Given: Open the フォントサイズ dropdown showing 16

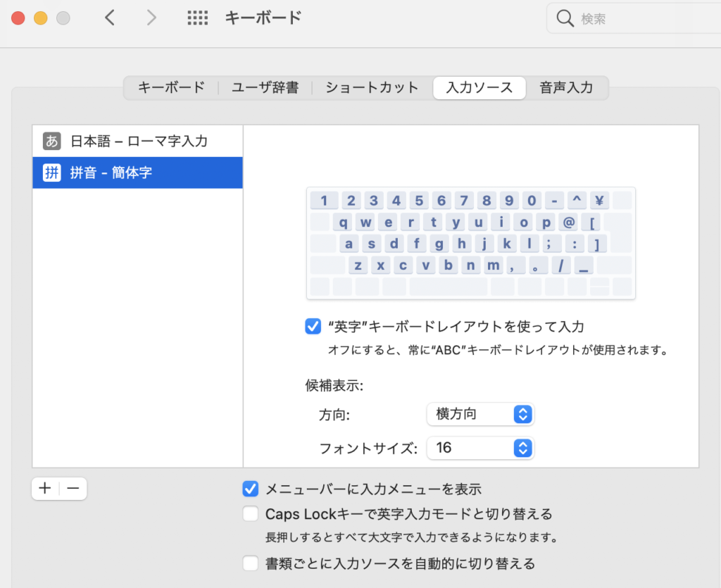Looking at the screenshot, I should (480, 448).
